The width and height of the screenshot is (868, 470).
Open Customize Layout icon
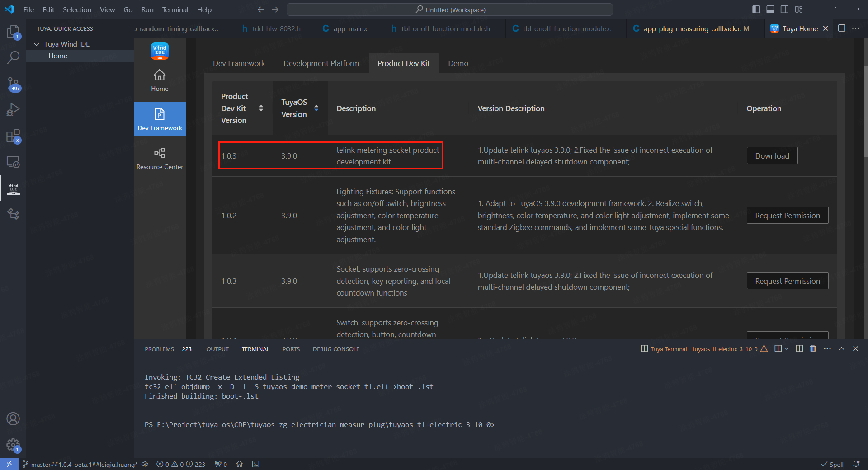pos(799,9)
